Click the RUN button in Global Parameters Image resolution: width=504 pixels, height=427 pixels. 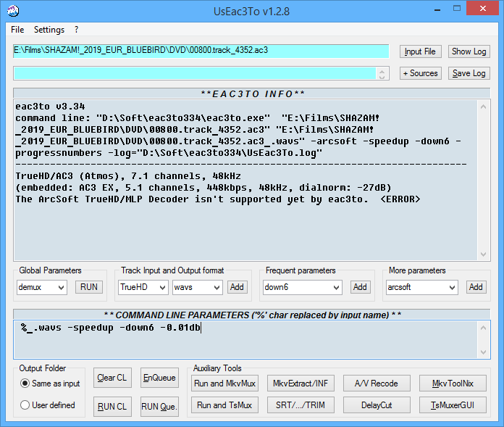89,287
